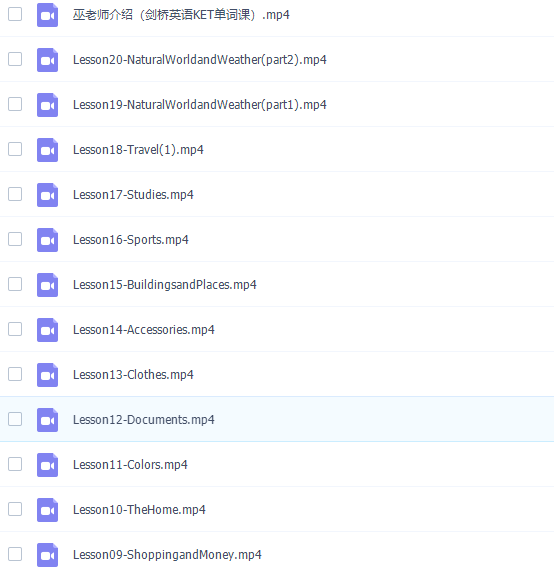
Task: Open the Lesson12-Documents.mp4 file name
Action: (143, 420)
